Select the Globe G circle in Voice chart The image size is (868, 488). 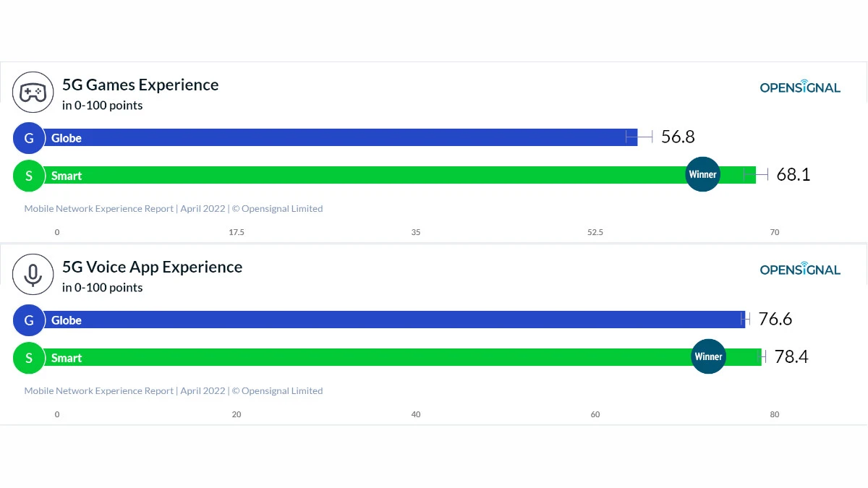pyautogui.click(x=29, y=320)
